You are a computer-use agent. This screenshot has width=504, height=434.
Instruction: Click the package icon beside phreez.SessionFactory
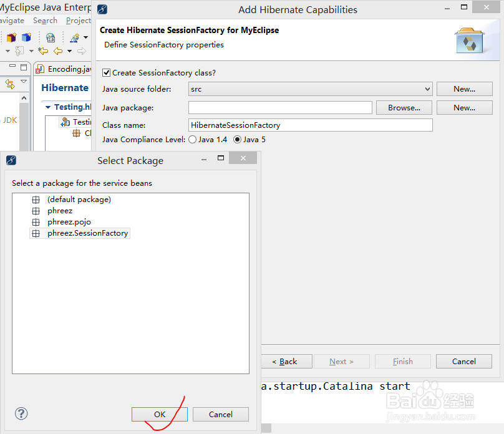pyautogui.click(x=36, y=234)
